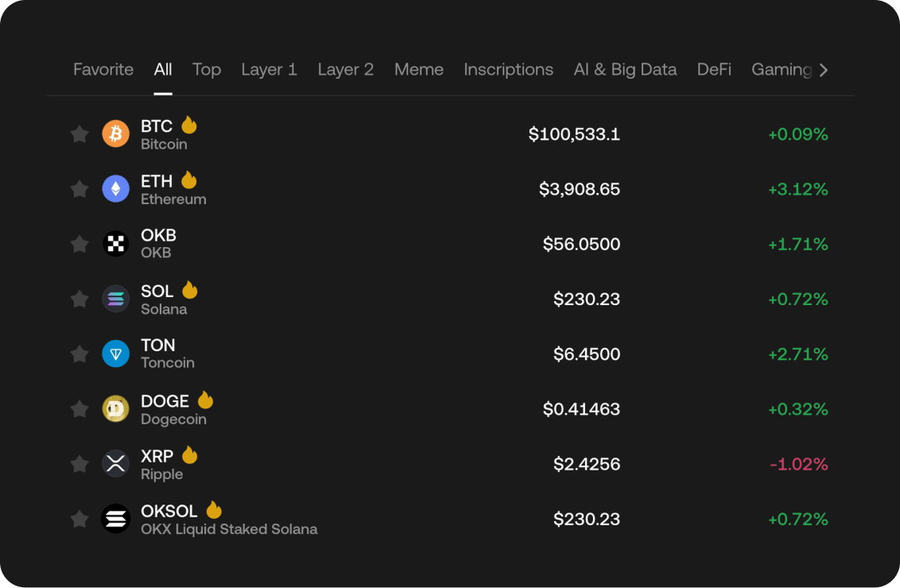Select the Solana coin icon
Image resolution: width=900 pixels, height=588 pixels.
point(116,299)
